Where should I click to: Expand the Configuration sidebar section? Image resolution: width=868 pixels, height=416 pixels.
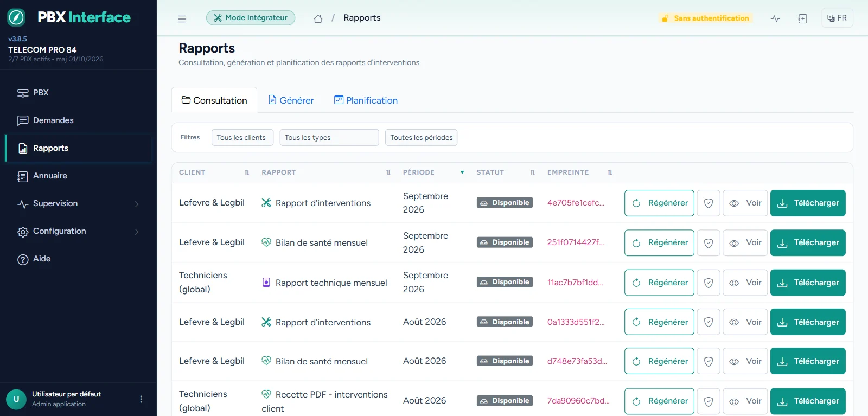[79, 231]
